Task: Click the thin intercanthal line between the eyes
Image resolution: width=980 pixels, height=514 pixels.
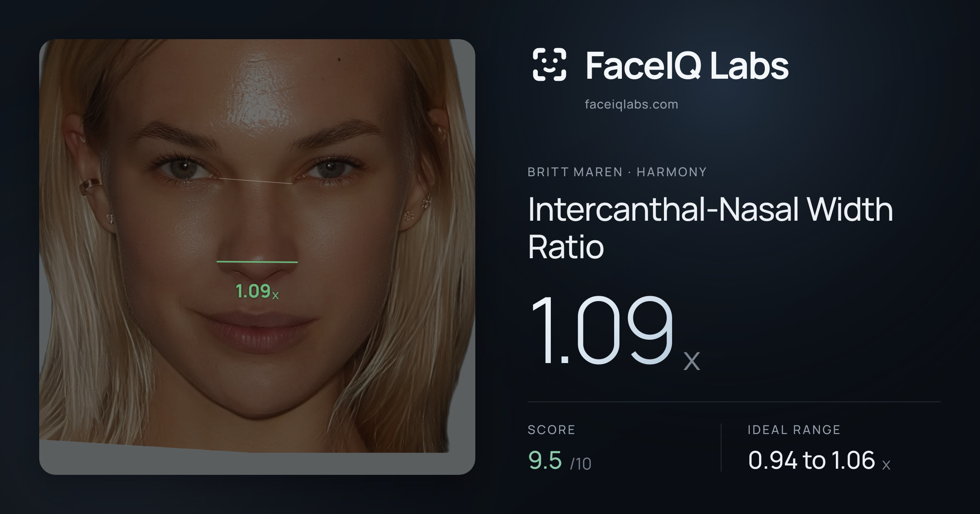Action: [x=256, y=181]
